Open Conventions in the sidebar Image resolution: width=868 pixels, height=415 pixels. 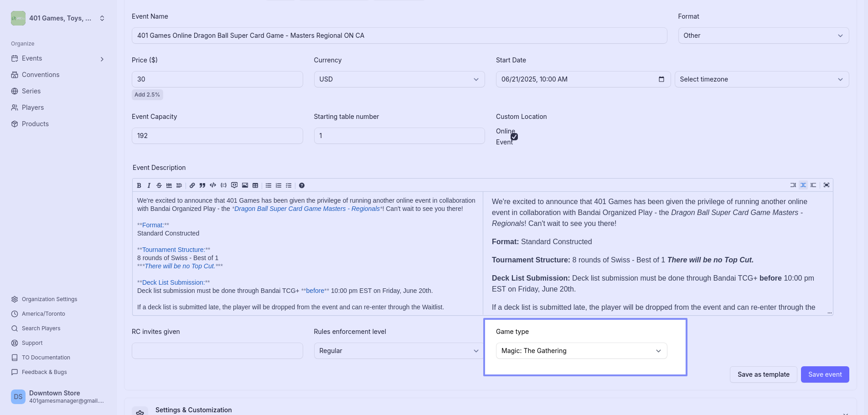[41, 75]
